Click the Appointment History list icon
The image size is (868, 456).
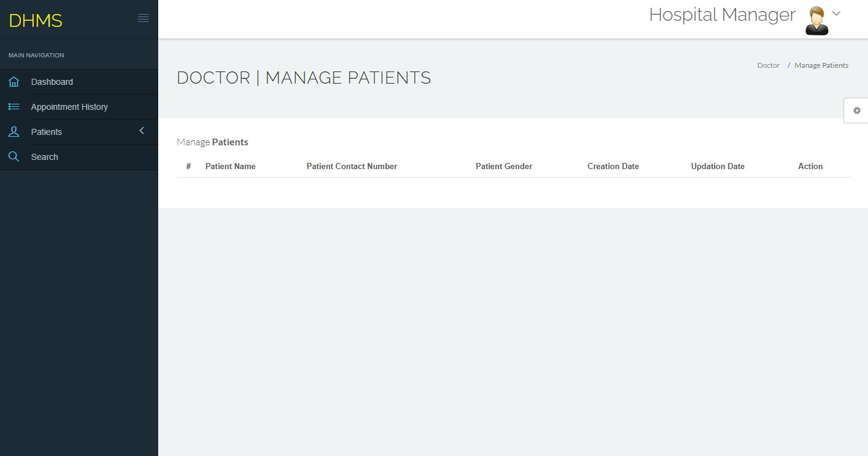(14, 107)
